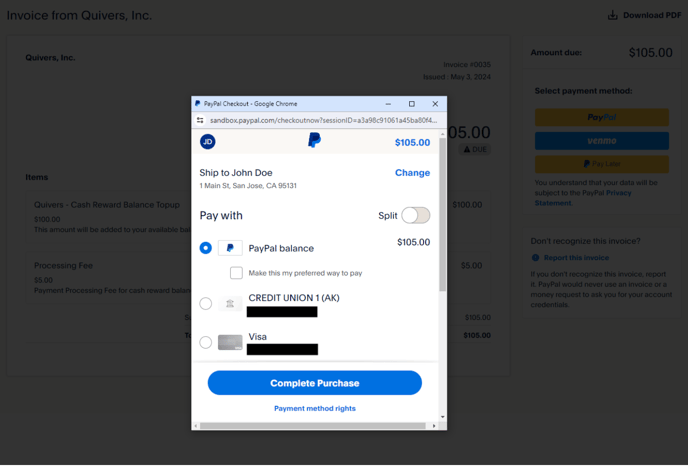Click the Issued : May 3, 2024 text

pos(457,77)
